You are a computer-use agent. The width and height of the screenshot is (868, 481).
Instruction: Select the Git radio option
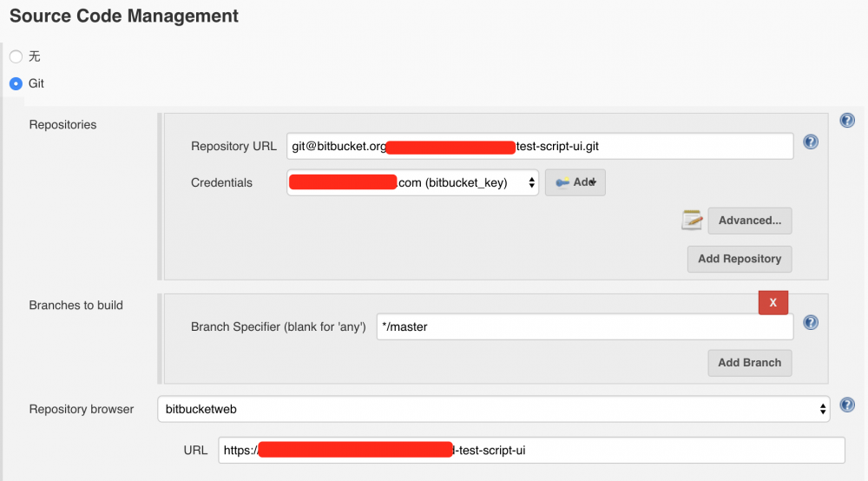[16, 84]
